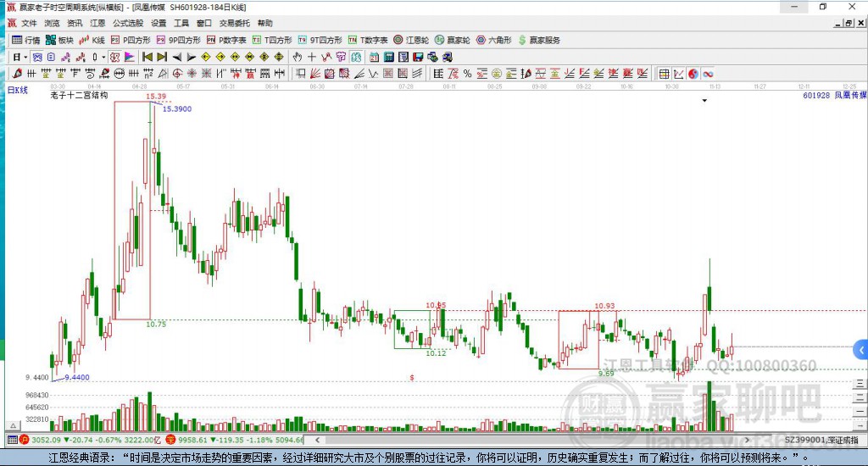Open the 交易委托 menu
The height and width of the screenshot is (466, 868).
pyautogui.click(x=234, y=23)
